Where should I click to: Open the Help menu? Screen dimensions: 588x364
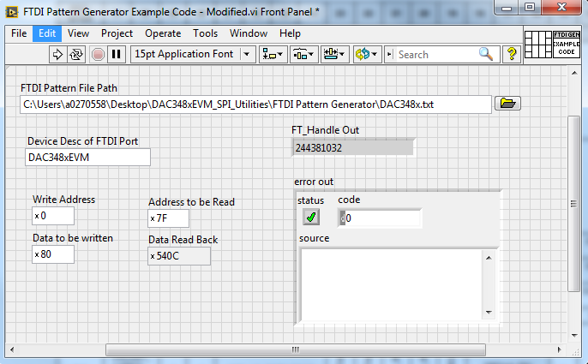tap(290, 33)
